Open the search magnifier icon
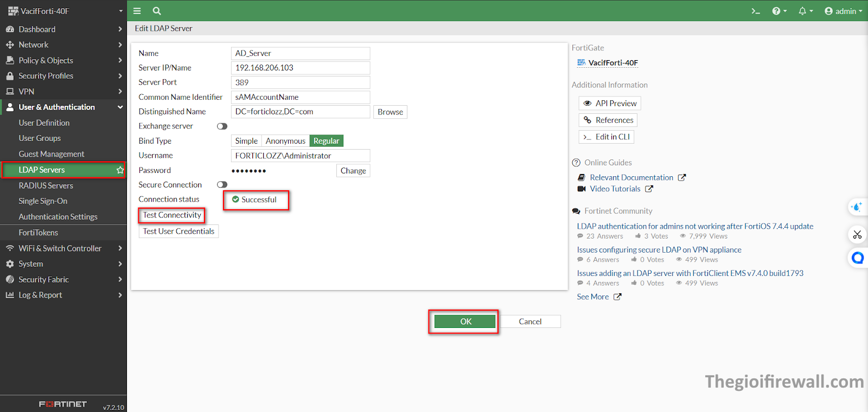Viewport: 868px width, 412px height. [x=157, y=11]
